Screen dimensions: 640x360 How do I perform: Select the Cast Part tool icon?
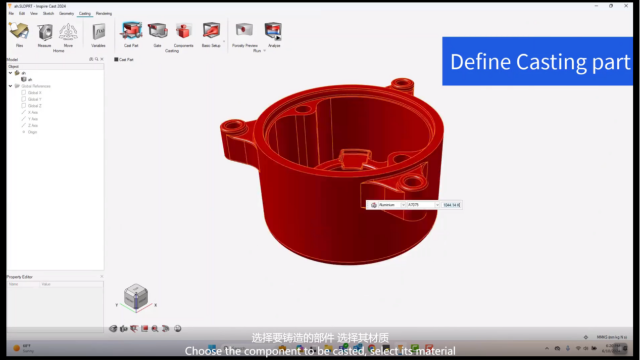tap(131, 31)
